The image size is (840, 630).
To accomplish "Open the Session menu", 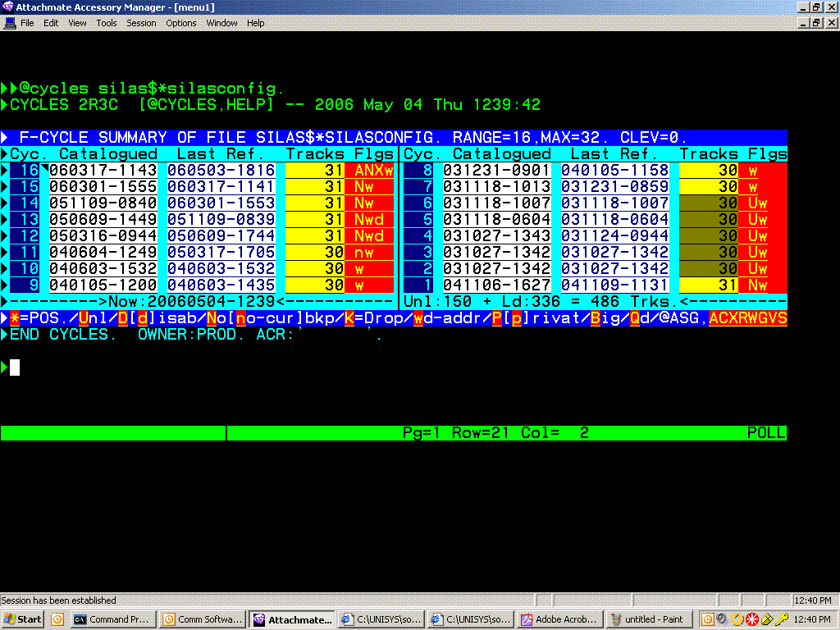I will pos(141,23).
